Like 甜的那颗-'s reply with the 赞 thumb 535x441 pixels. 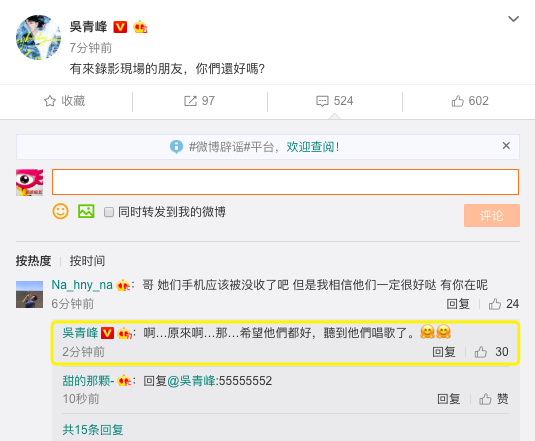click(x=494, y=399)
